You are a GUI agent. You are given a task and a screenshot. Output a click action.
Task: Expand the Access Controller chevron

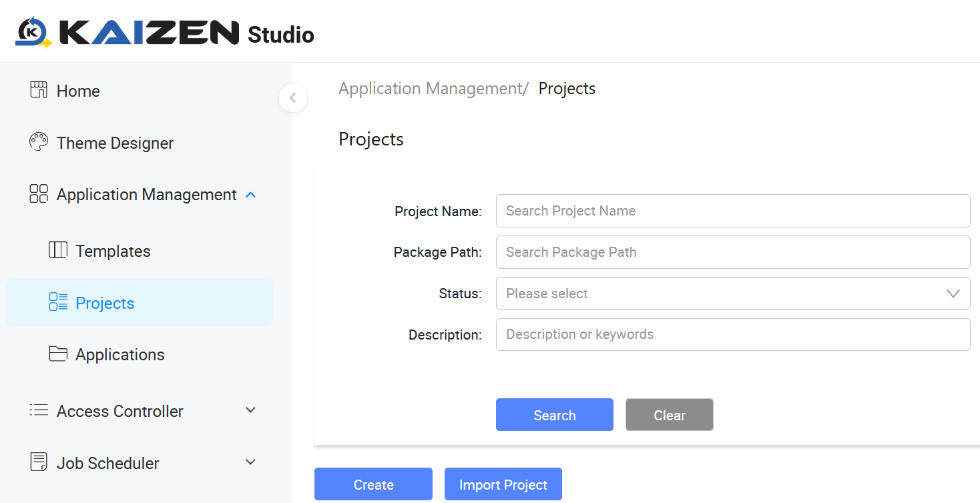pyautogui.click(x=251, y=410)
